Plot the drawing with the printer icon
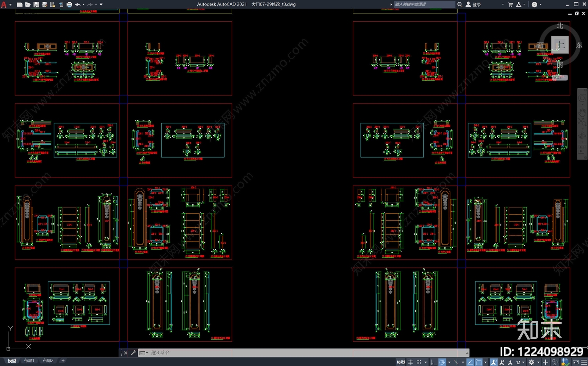 click(69, 4)
